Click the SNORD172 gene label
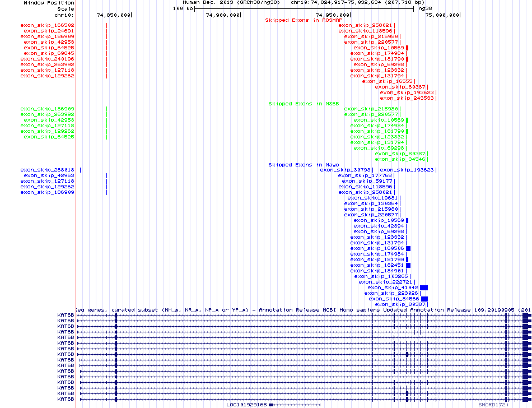The width and height of the screenshot is (532, 408). coord(492,404)
